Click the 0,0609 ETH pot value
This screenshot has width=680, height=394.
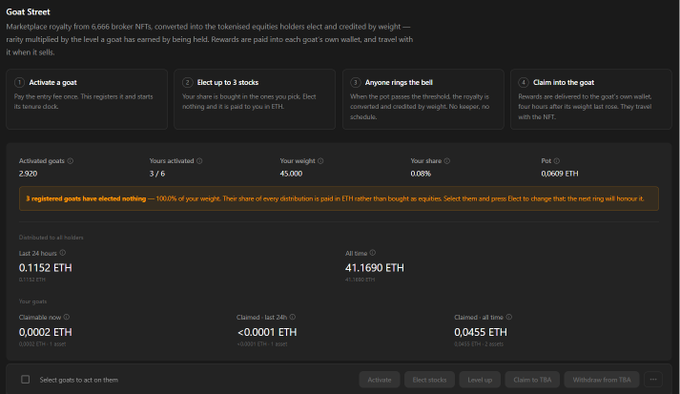(x=559, y=173)
